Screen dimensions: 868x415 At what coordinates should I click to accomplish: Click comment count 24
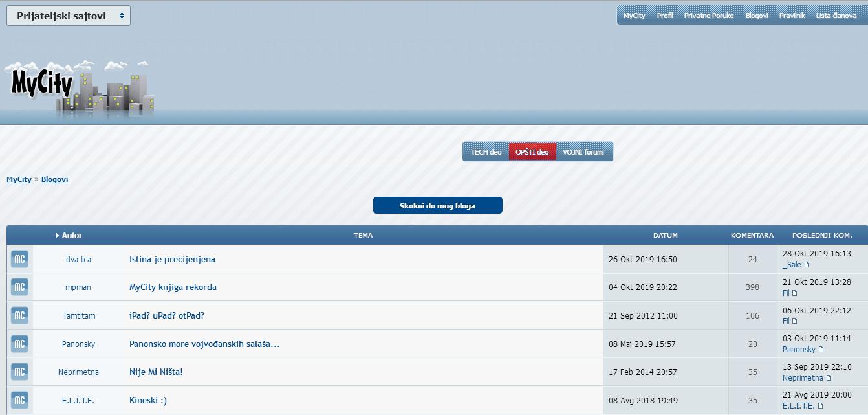point(752,259)
